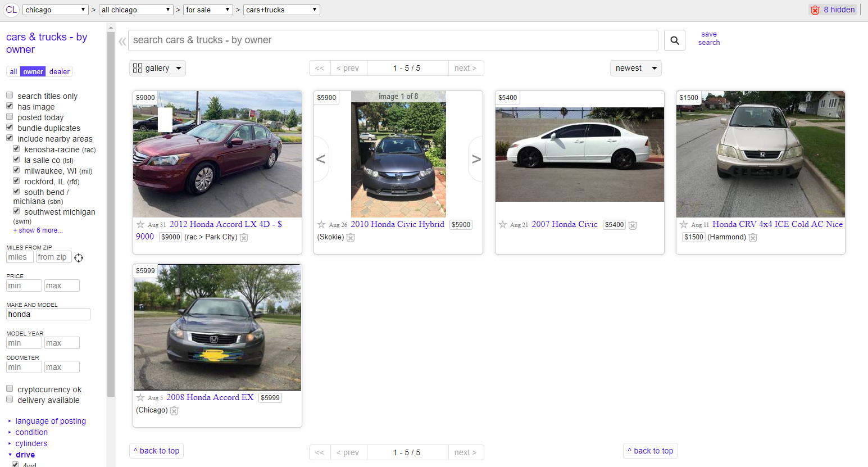Hide the Honda CRV Hammond posting
This screenshot has width=868, height=467.
point(753,238)
